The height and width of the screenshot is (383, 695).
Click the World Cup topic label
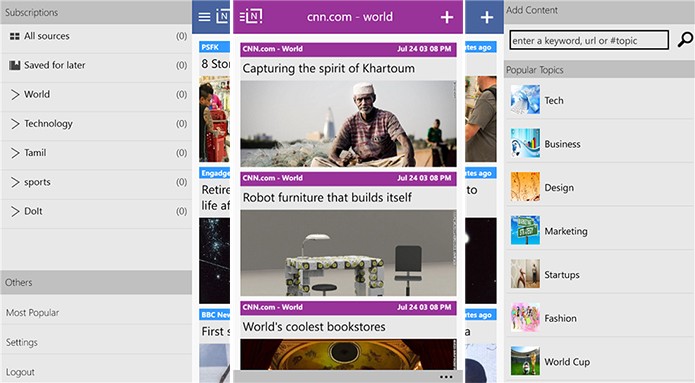pyautogui.click(x=567, y=362)
